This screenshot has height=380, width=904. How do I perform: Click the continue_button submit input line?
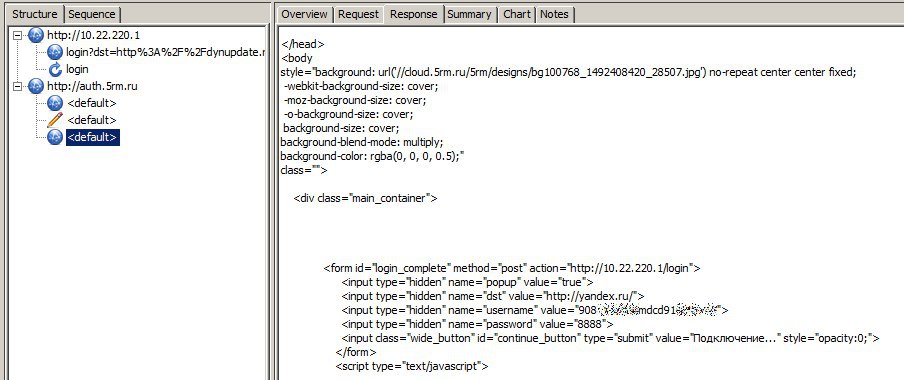[611, 338]
